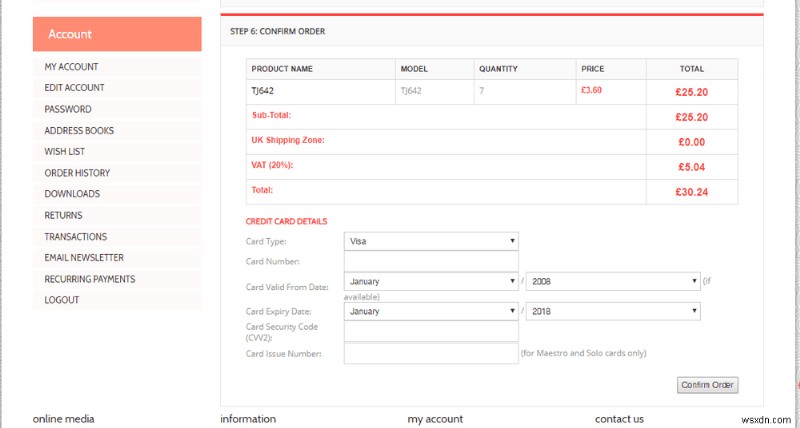Expand Card Valid From year dropdown
Viewport: 800px width, 428px height.
pyautogui.click(x=612, y=281)
